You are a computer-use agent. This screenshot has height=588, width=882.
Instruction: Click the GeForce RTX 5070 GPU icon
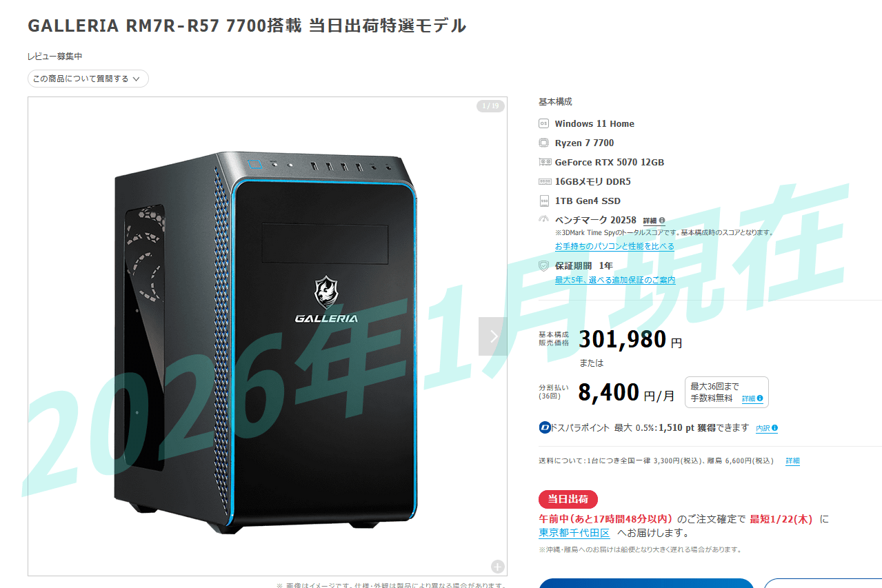[x=544, y=162]
